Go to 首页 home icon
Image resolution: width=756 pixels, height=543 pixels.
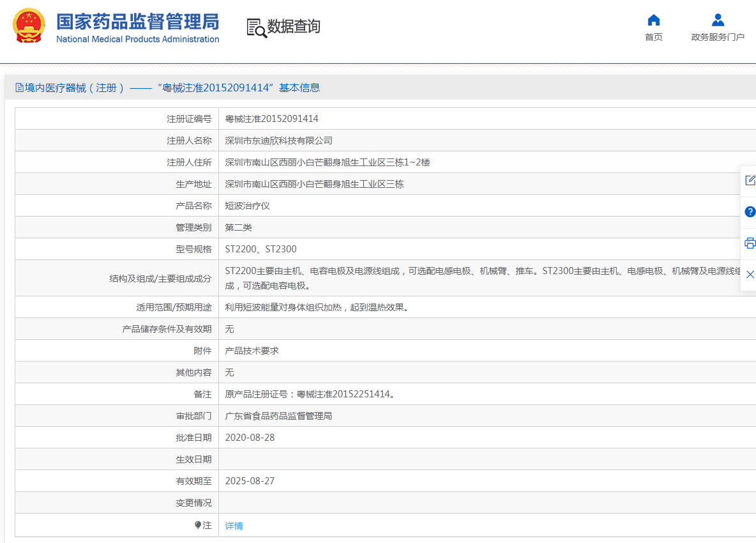point(653,20)
